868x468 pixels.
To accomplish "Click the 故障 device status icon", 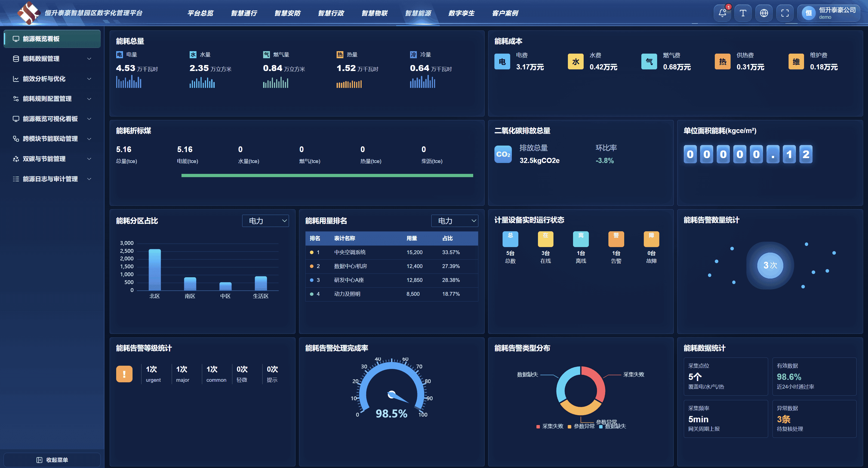I will click(651, 239).
